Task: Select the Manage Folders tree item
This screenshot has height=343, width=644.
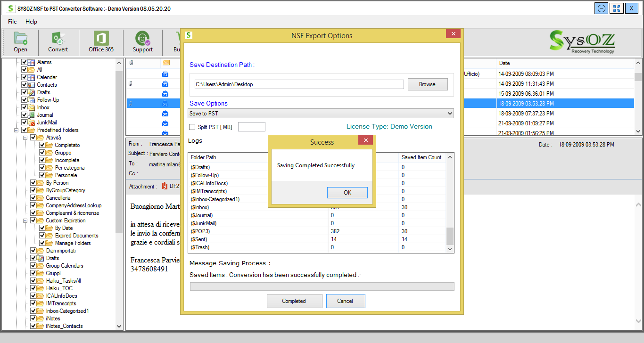Action: [73, 243]
